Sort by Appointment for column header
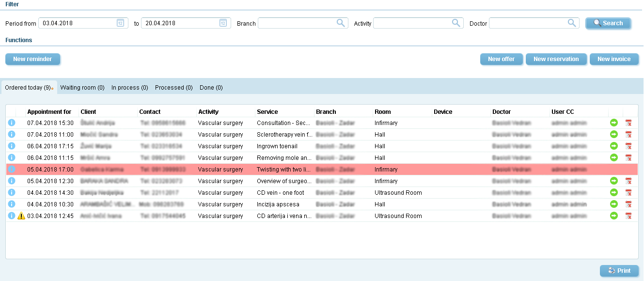Screen dimensions: 644x281 coord(49,112)
